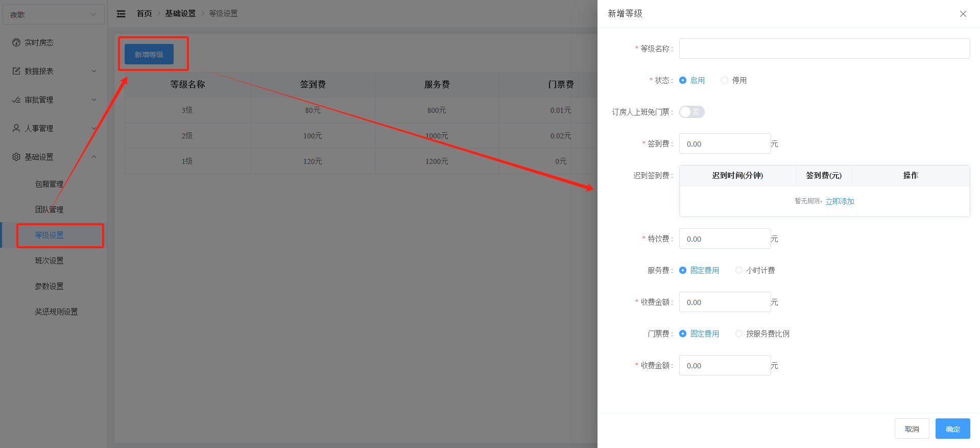Close the 新增等级 drawer with X
This screenshot has height=448, width=980.
coord(963,14)
